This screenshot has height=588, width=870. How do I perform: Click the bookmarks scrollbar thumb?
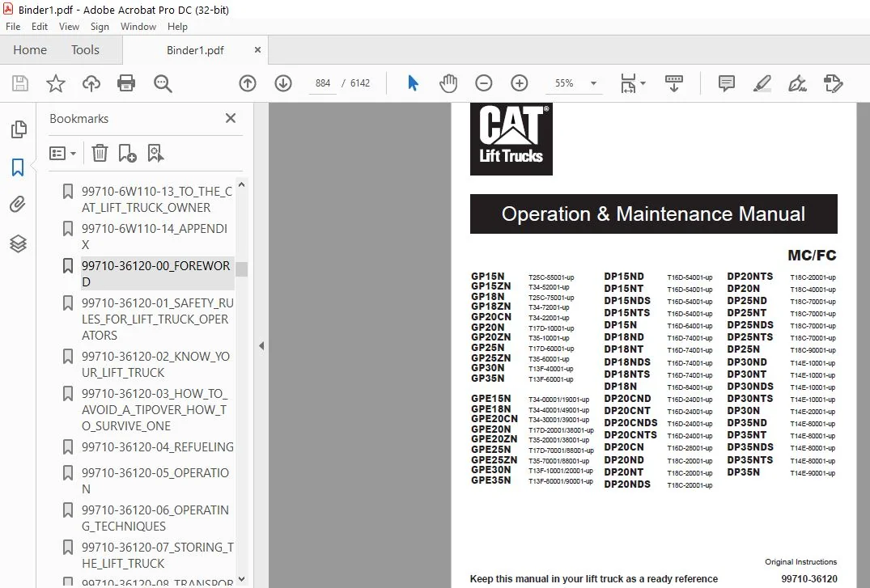coord(241,269)
